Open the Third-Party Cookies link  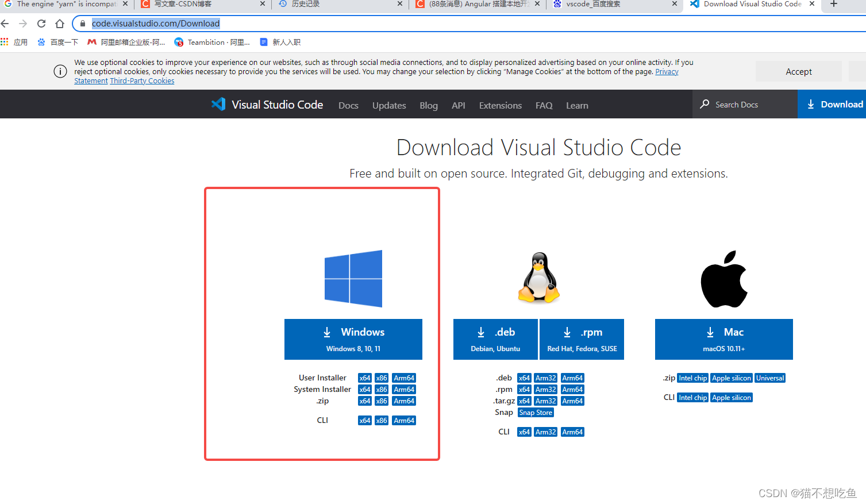142,81
